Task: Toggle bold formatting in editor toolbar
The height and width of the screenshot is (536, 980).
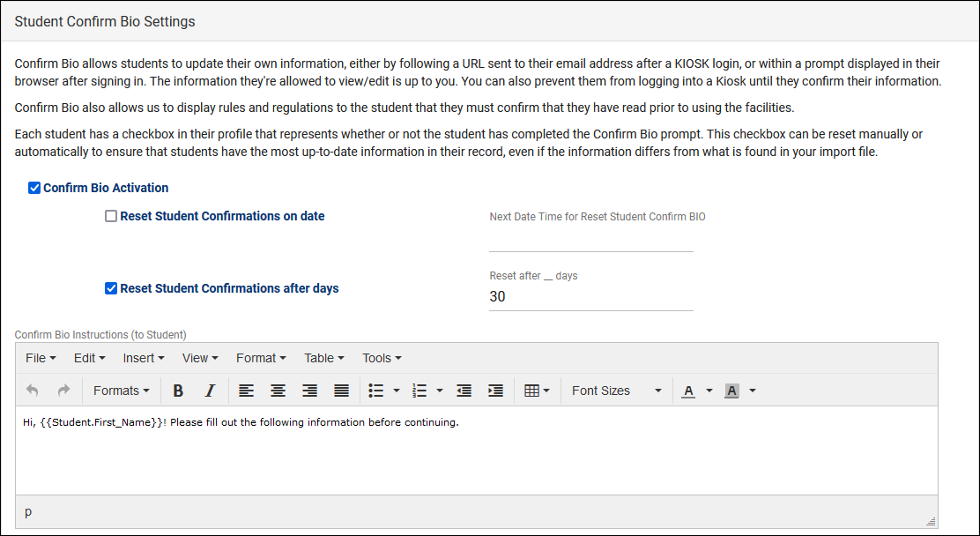Action: [178, 391]
